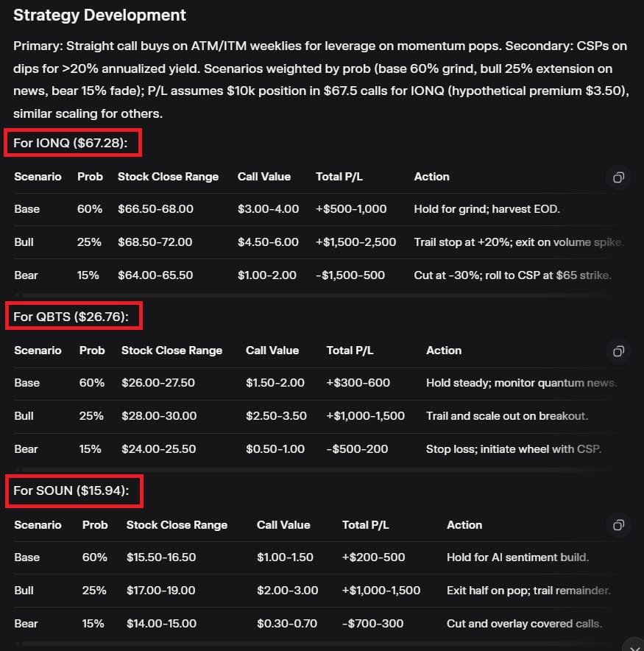Viewport: 644px width, 651px height.
Task: Click the Strategy Development title
Action: pos(100,15)
